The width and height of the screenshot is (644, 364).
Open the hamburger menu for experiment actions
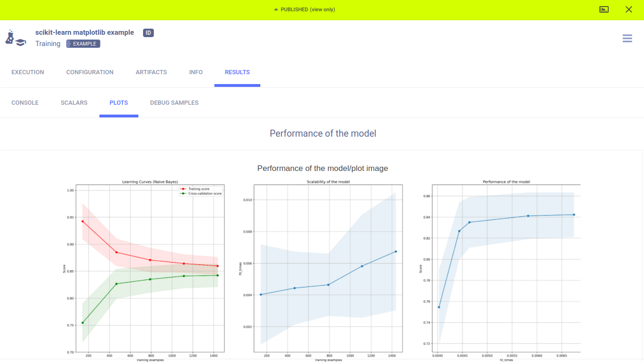pyautogui.click(x=627, y=39)
